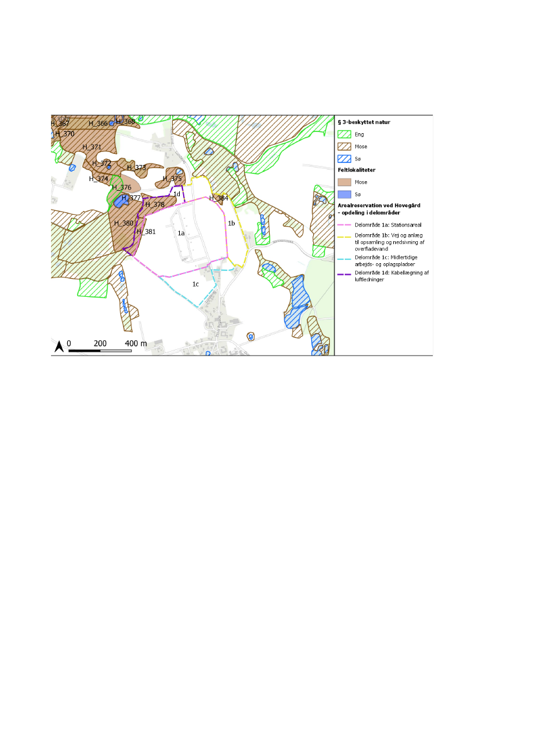Click the '200' scale bar value
The image size is (535, 756).
(100, 343)
